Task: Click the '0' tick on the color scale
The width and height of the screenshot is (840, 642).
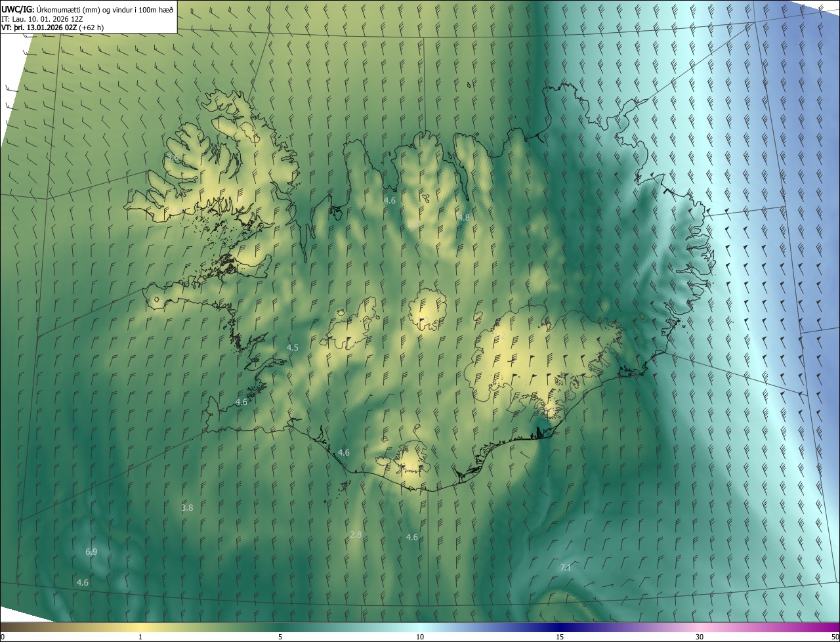Action: pos(2,637)
